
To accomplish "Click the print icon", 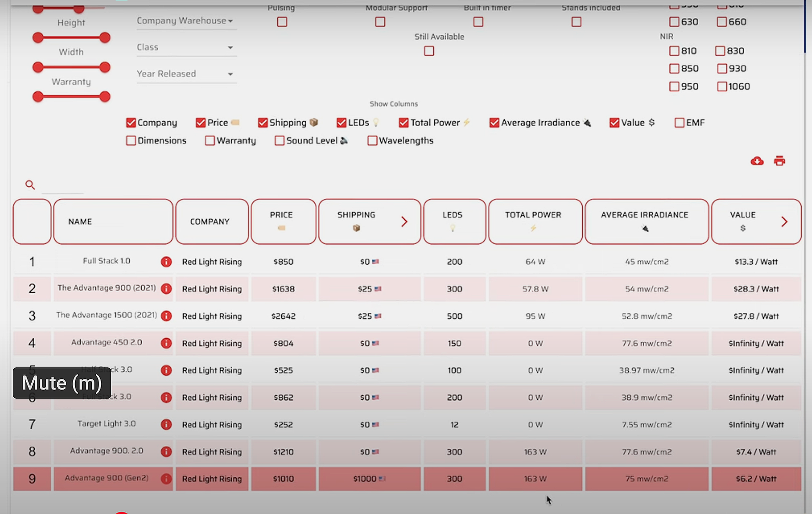I will coord(779,161).
